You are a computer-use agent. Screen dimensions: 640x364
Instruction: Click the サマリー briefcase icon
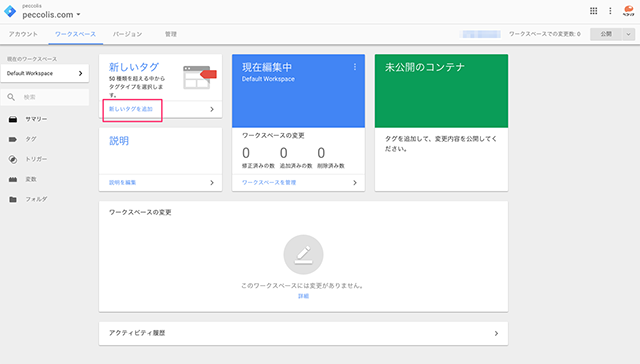pyautogui.click(x=13, y=119)
